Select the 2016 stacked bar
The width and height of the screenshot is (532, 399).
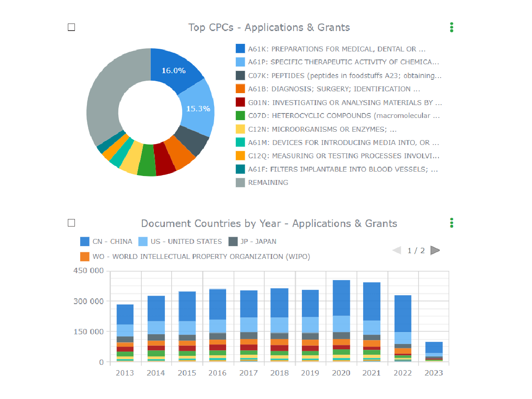(x=218, y=325)
